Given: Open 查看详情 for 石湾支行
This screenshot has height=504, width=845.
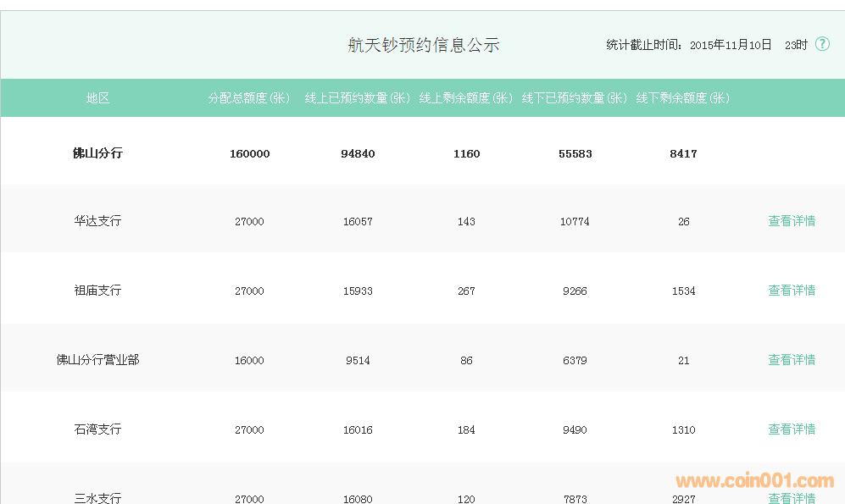Looking at the screenshot, I should (x=792, y=429).
